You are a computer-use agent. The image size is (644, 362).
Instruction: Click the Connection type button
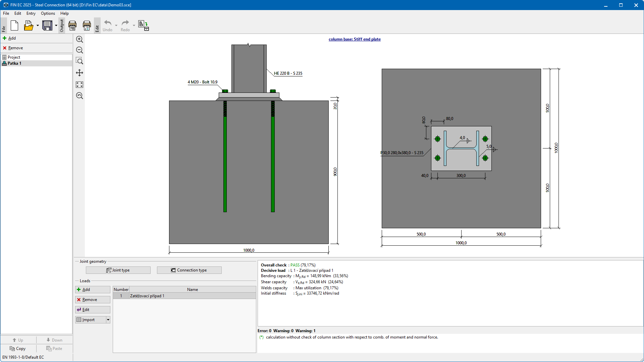(x=189, y=270)
